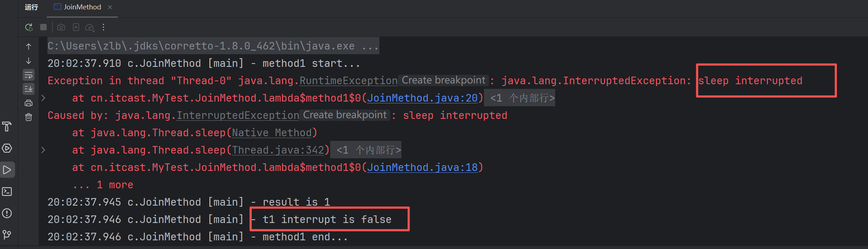Open the Services tool window
This screenshot has height=249, width=868.
pyautogui.click(x=7, y=148)
